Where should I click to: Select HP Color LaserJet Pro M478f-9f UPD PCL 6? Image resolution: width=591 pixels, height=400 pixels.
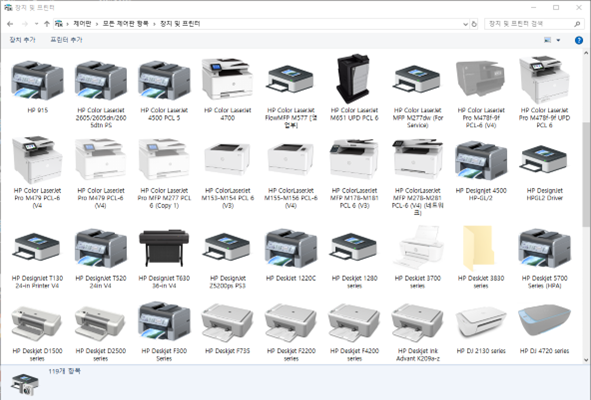544,92
